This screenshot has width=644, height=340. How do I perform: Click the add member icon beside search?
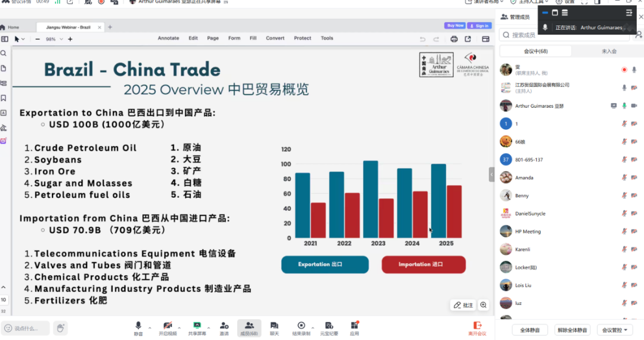pos(639,35)
